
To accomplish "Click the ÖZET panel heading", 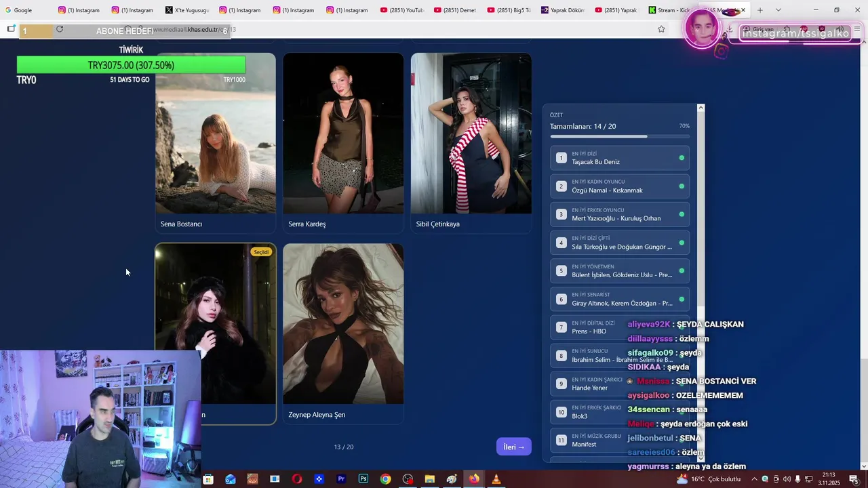I will (557, 115).
